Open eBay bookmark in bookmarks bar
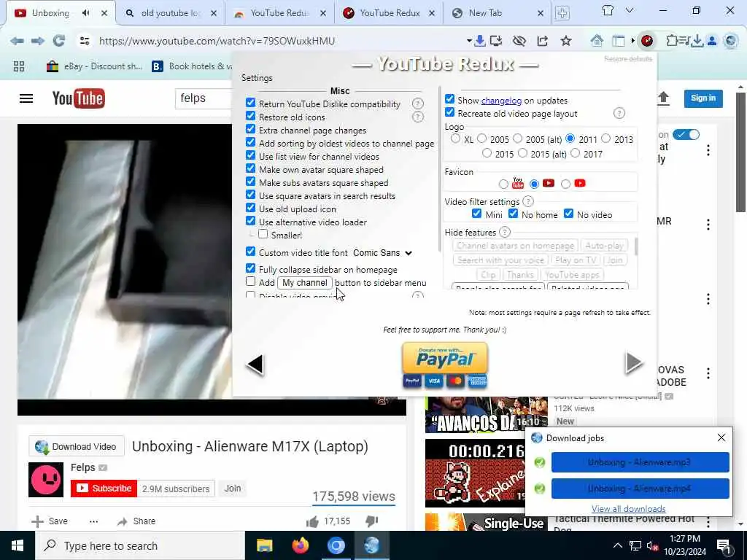This screenshot has height=560, width=747. pos(94,66)
